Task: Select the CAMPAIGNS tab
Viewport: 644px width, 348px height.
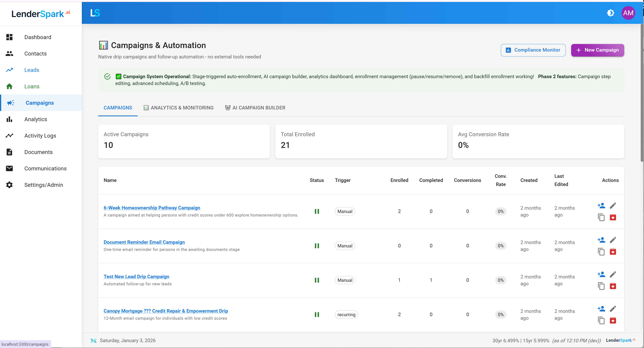Action: [x=118, y=108]
